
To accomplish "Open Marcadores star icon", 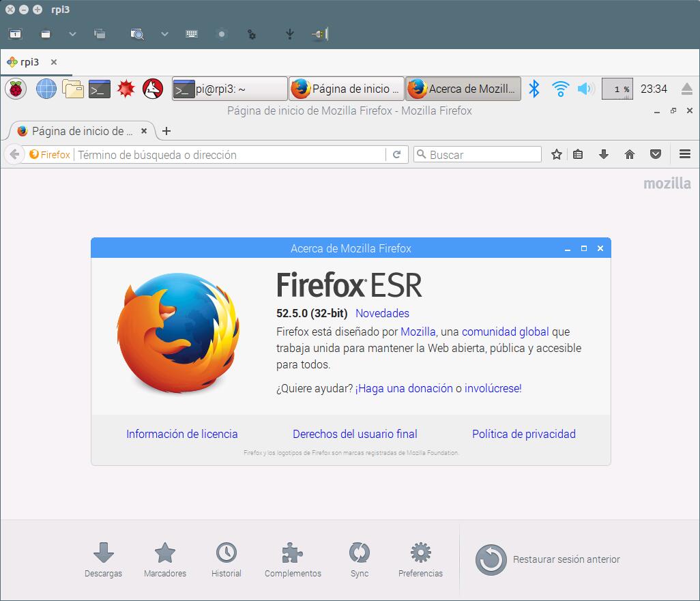I will point(165,559).
